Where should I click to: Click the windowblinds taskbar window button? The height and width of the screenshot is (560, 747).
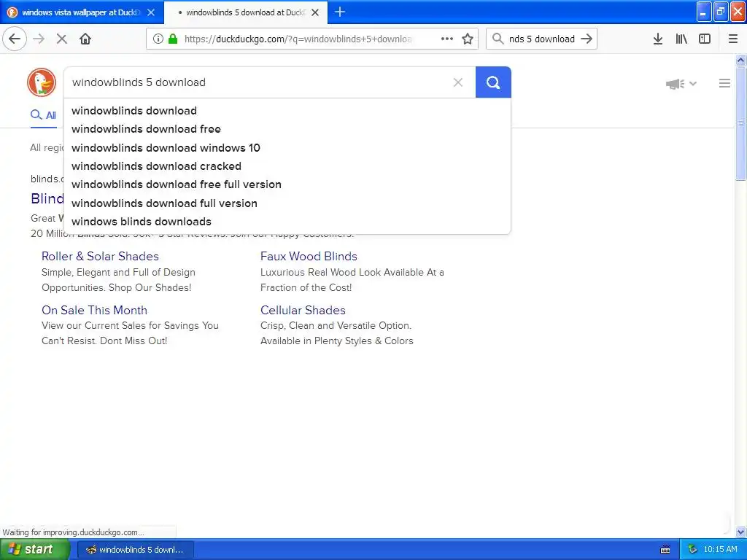click(135, 550)
